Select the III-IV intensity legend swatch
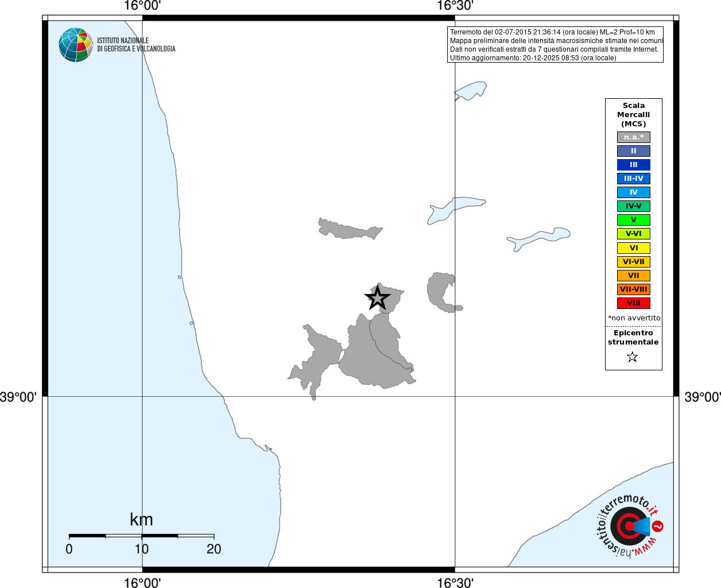This screenshot has width=721, height=588. [x=634, y=179]
